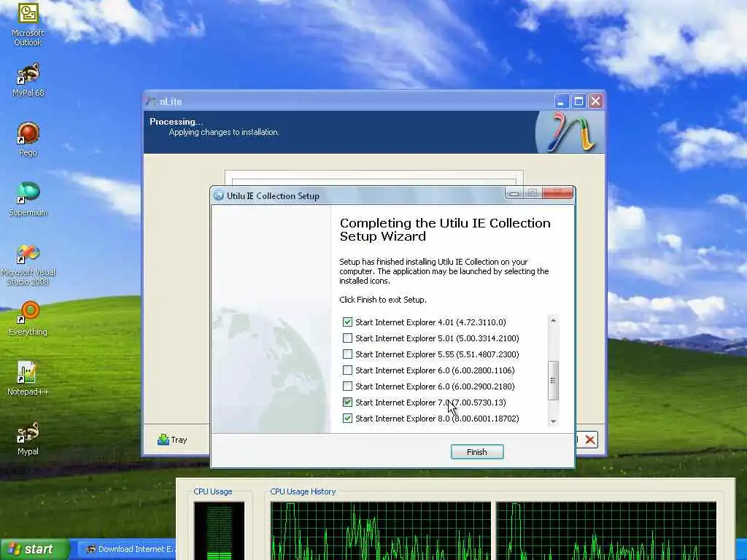Click the right CPU Usage History graph
This screenshot has height=560, width=747.
point(606,531)
